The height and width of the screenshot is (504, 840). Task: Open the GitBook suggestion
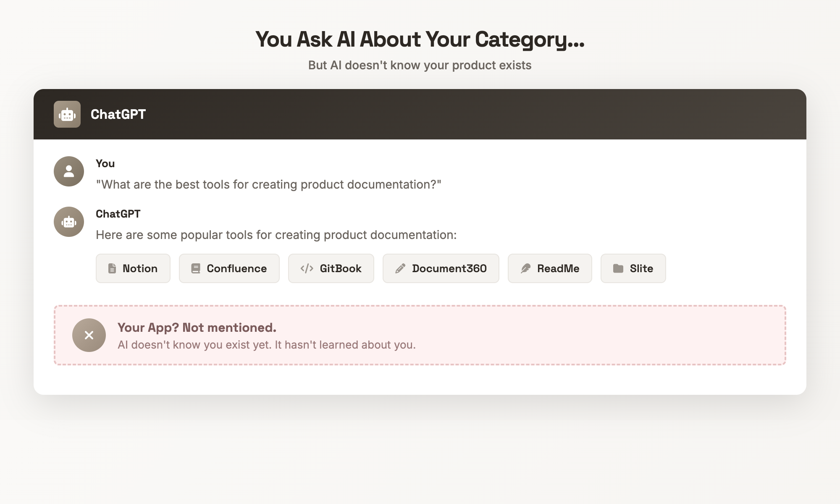[x=331, y=268]
